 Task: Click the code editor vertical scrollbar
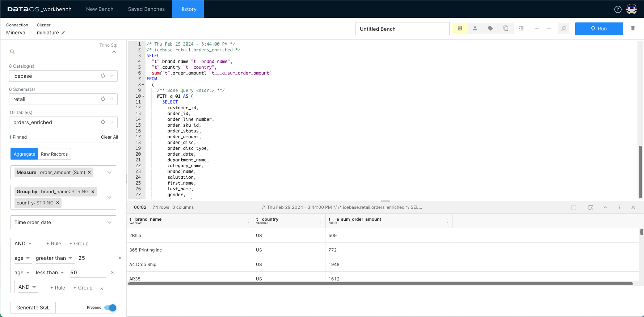[x=640, y=172]
